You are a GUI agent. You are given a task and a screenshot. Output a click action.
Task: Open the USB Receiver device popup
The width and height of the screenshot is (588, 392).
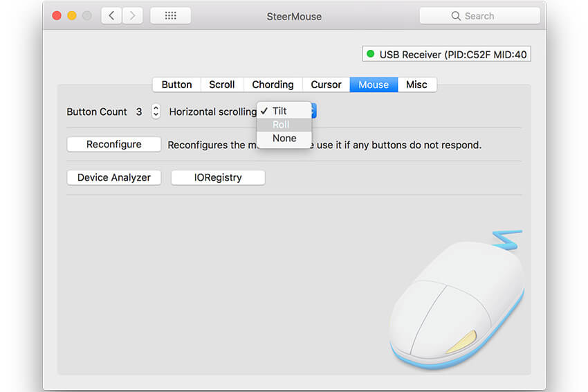coord(447,54)
